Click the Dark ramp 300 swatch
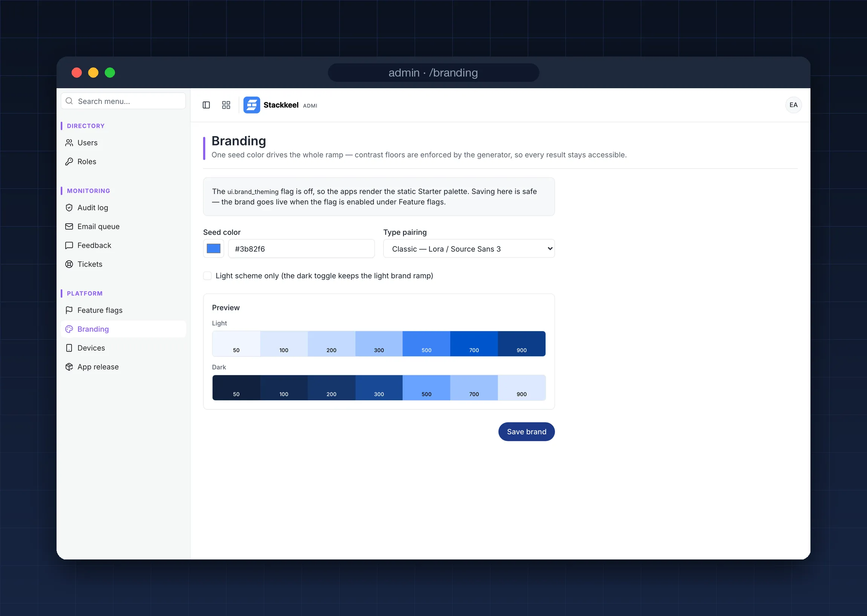The image size is (867, 616). pyautogui.click(x=379, y=388)
